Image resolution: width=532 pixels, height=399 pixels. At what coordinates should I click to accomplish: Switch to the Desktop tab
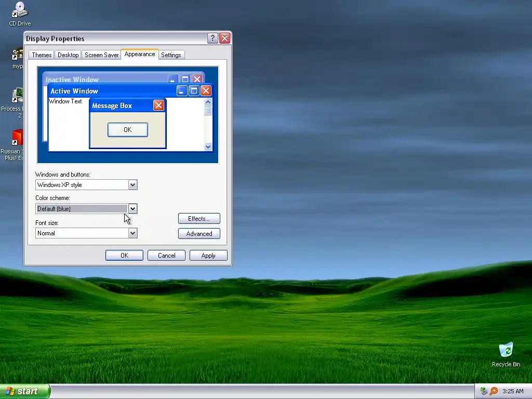(68, 55)
